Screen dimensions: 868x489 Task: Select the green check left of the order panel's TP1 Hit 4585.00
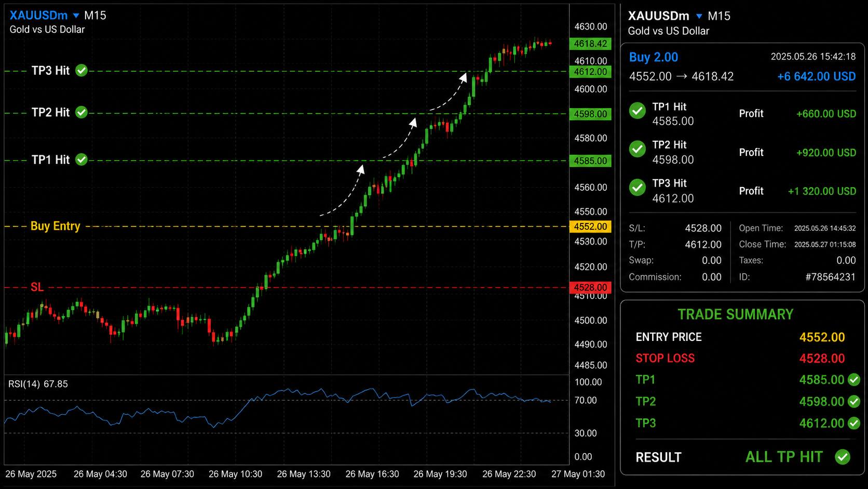coord(637,111)
